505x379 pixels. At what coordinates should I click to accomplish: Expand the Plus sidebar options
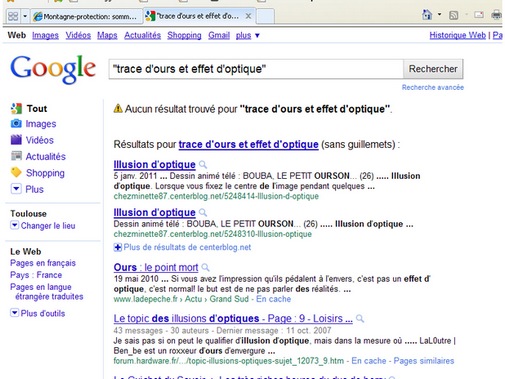16,189
